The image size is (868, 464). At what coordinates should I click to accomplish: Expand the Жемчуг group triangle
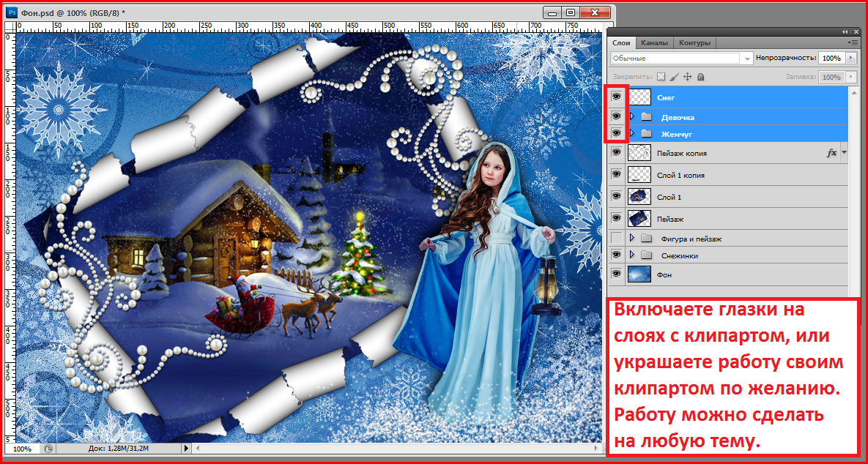pos(632,133)
